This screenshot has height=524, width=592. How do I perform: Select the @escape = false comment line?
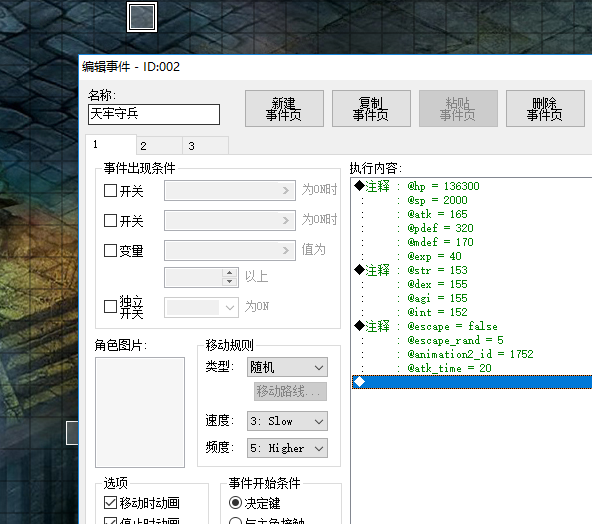472,326
